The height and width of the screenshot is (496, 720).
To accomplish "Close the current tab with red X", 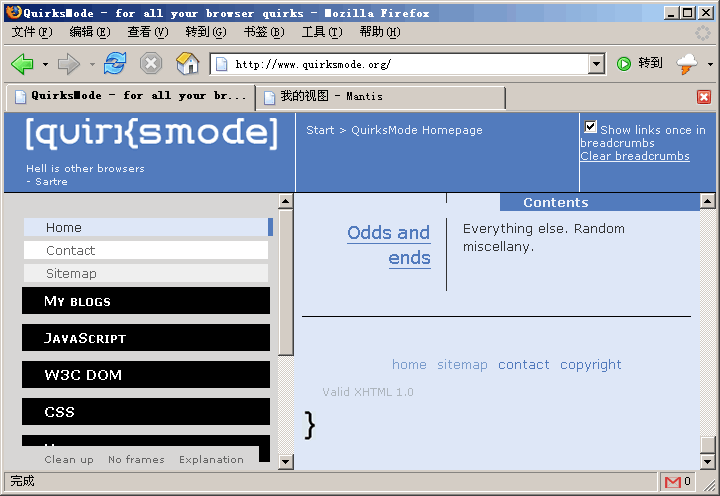I will (x=704, y=97).
